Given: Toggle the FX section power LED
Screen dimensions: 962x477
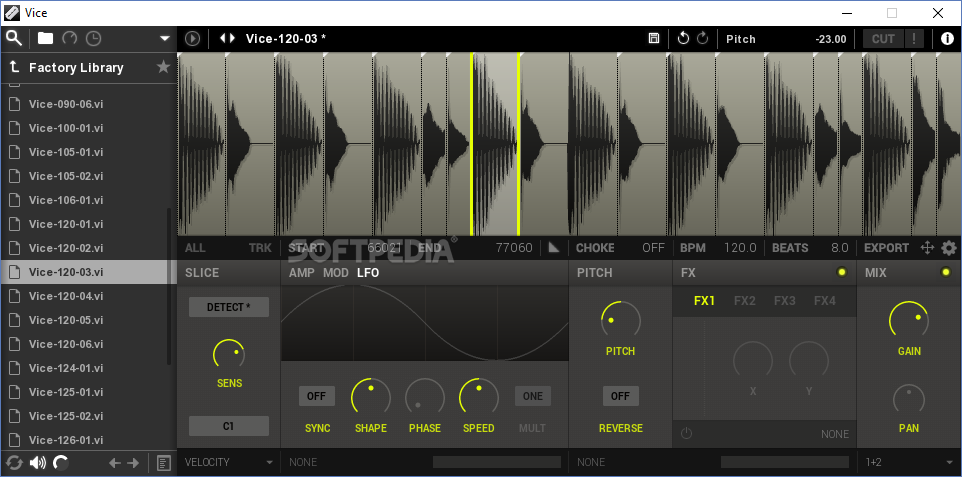Looking at the screenshot, I should coord(841,272).
